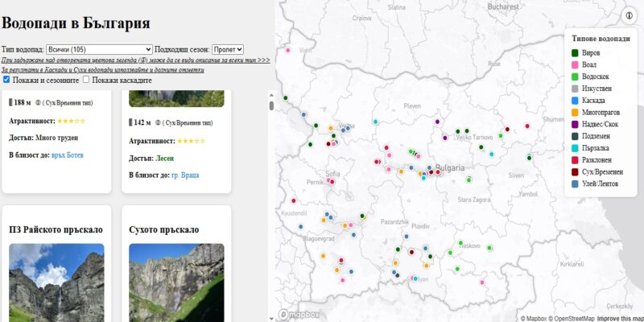Click the Типове водопади legend heading
644x322 pixels.
pyautogui.click(x=601, y=39)
